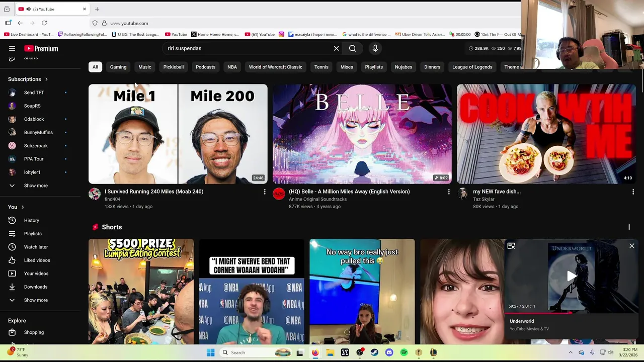Open tracking protection shield icon

click(x=95, y=23)
